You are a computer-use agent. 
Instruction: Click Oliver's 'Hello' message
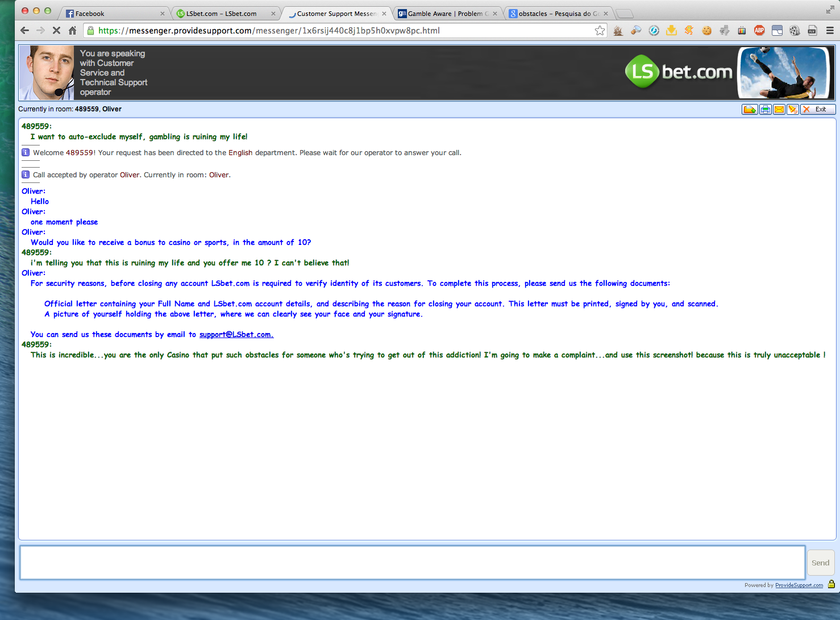coord(40,202)
